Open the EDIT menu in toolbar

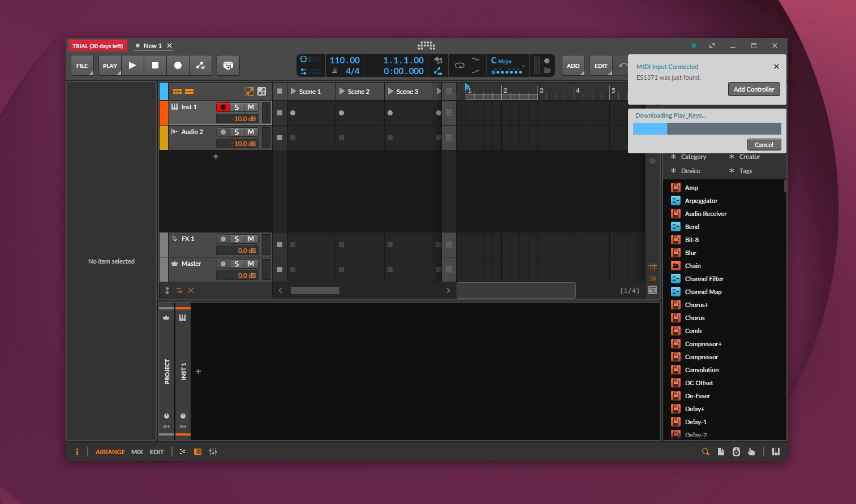(601, 66)
